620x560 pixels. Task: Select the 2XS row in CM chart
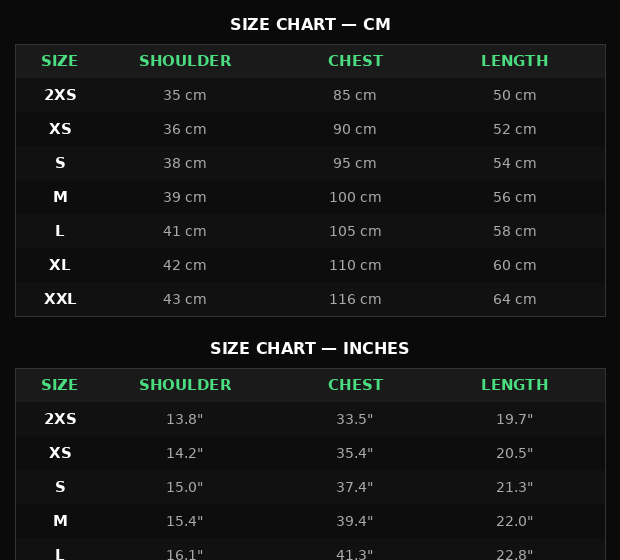310,95
